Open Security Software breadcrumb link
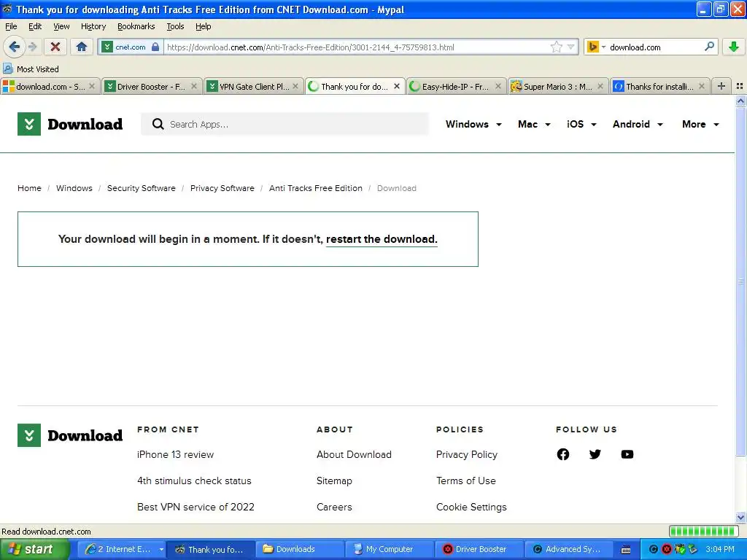 (x=141, y=188)
